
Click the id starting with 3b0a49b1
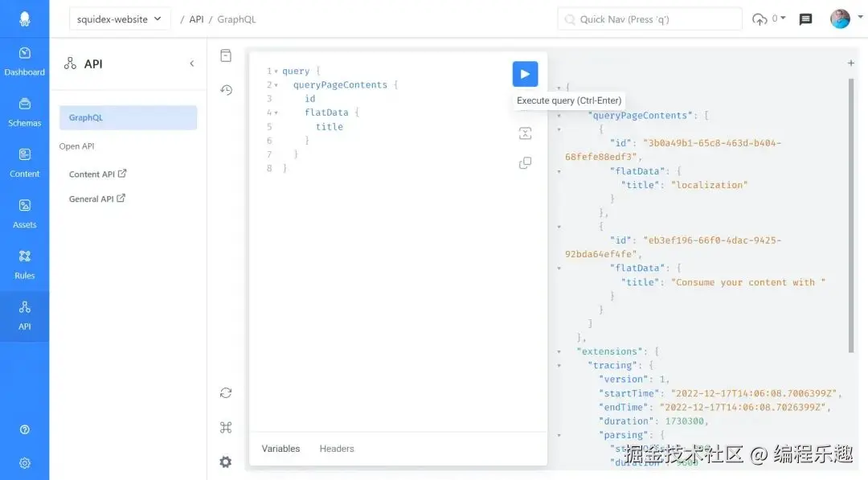(x=674, y=150)
